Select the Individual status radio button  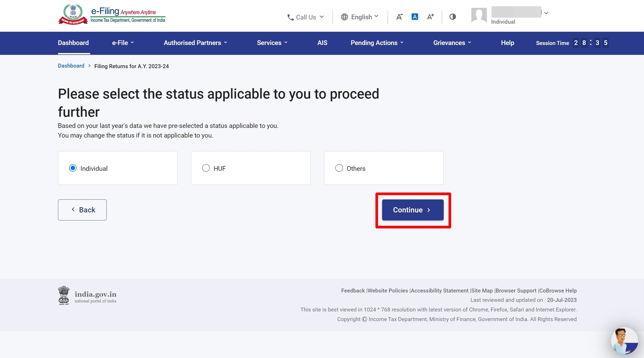pos(73,168)
